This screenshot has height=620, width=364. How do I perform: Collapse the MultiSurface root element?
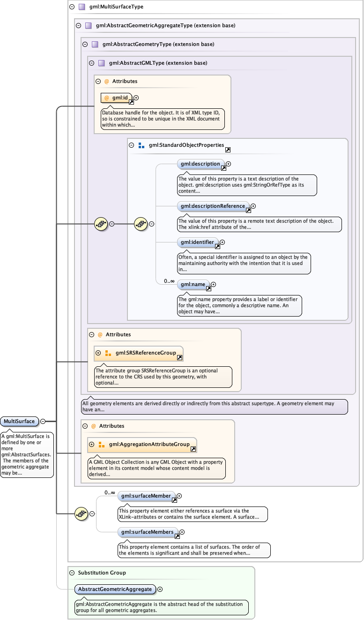(43, 421)
